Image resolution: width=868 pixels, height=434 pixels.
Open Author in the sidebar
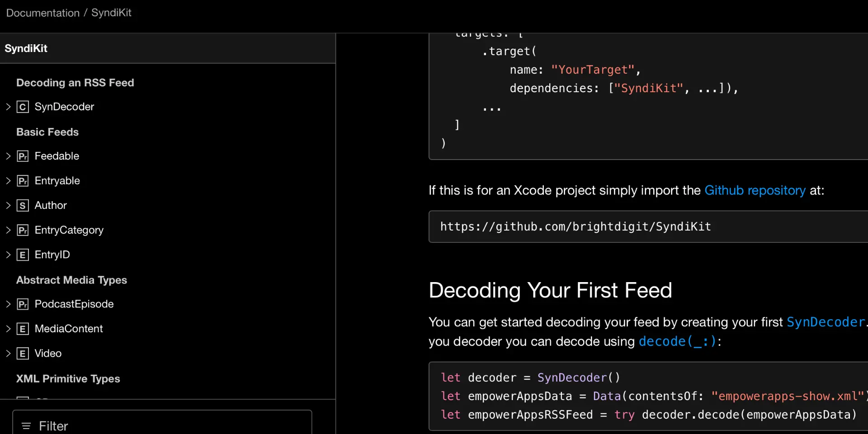coord(51,205)
